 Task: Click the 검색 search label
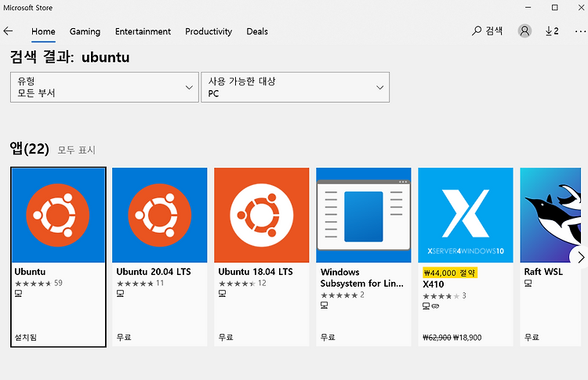494,31
